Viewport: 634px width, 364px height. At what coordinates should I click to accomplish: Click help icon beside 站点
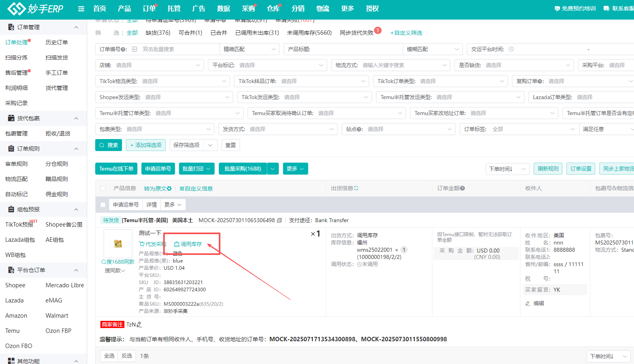click(359, 129)
